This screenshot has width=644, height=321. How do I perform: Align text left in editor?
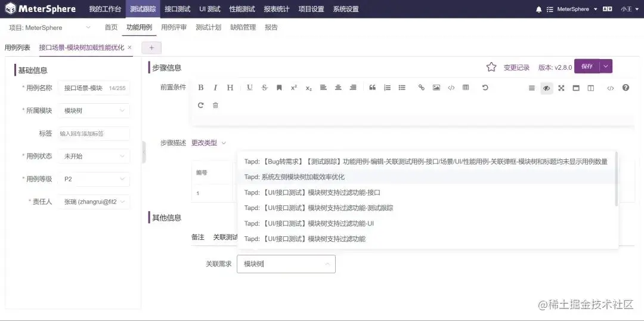pyautogui.click(x=323, y=88)
